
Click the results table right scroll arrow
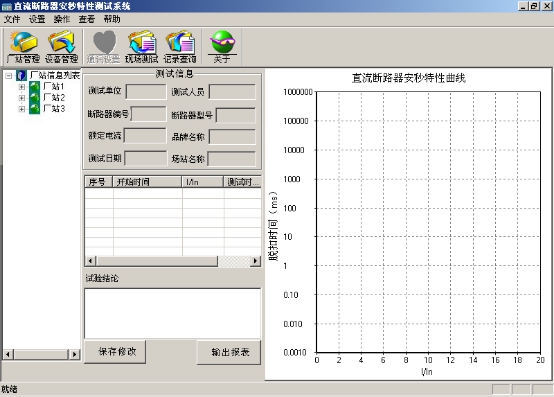[x=255, y=261]
